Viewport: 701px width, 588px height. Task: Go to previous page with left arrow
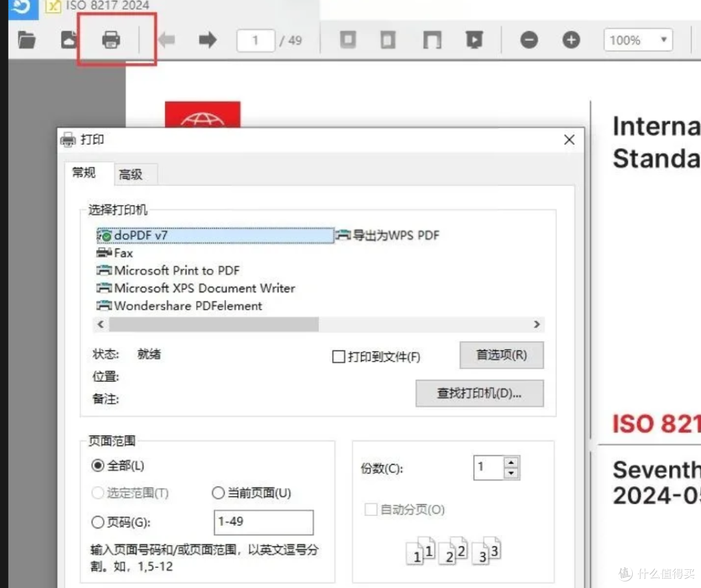pos(167,40)
